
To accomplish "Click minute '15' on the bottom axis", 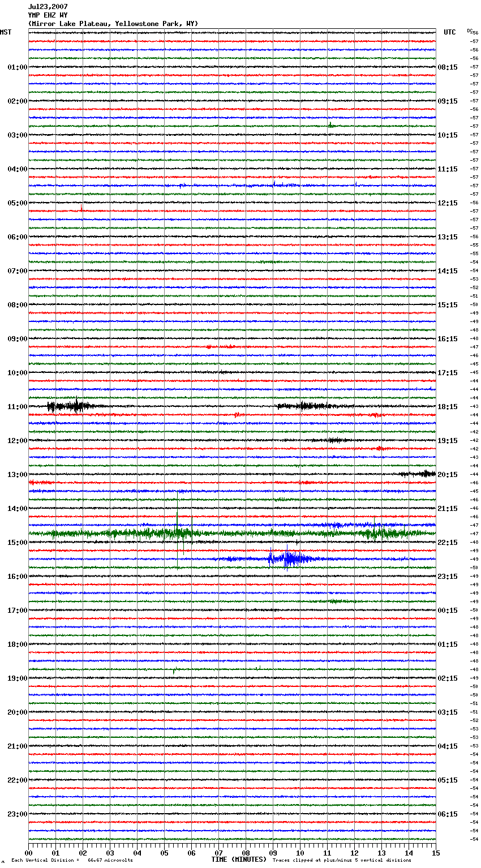I will pyautogui.click(x=436, y=853).
